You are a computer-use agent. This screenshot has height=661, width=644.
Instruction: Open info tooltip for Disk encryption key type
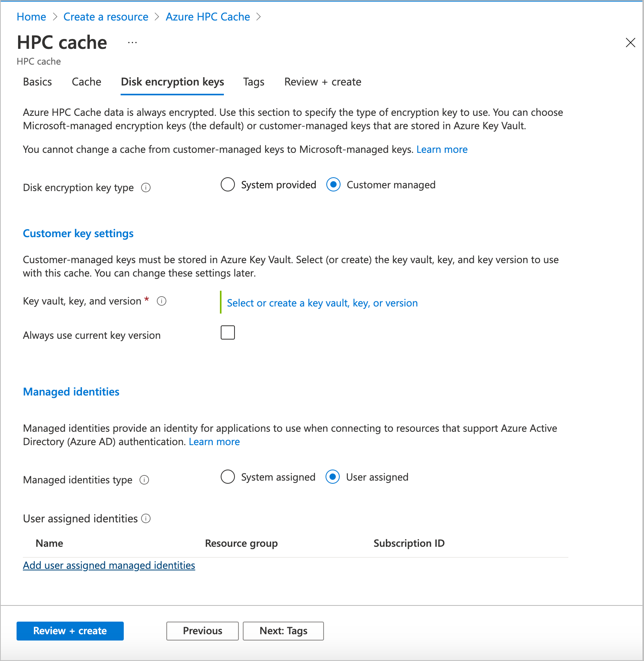click(146, 188)
